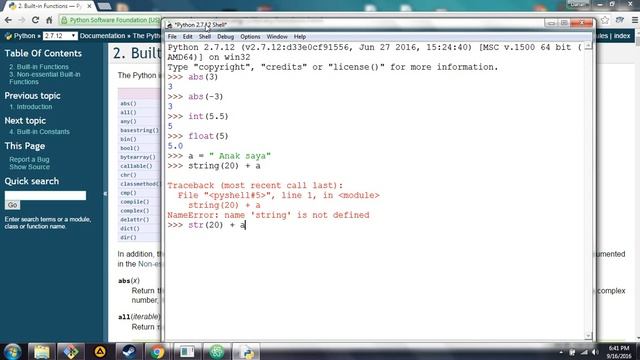Click the network icon in system tray

[x=584, y=352]
